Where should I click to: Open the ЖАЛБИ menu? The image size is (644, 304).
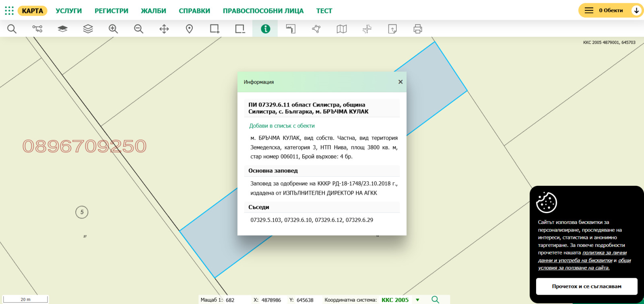[x=153, y=11]
